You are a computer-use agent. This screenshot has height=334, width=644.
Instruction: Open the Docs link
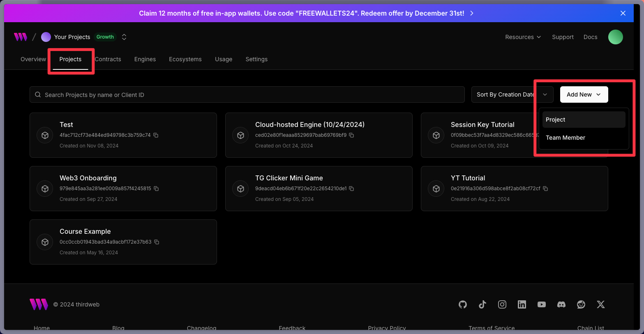[x=590, y=37]
